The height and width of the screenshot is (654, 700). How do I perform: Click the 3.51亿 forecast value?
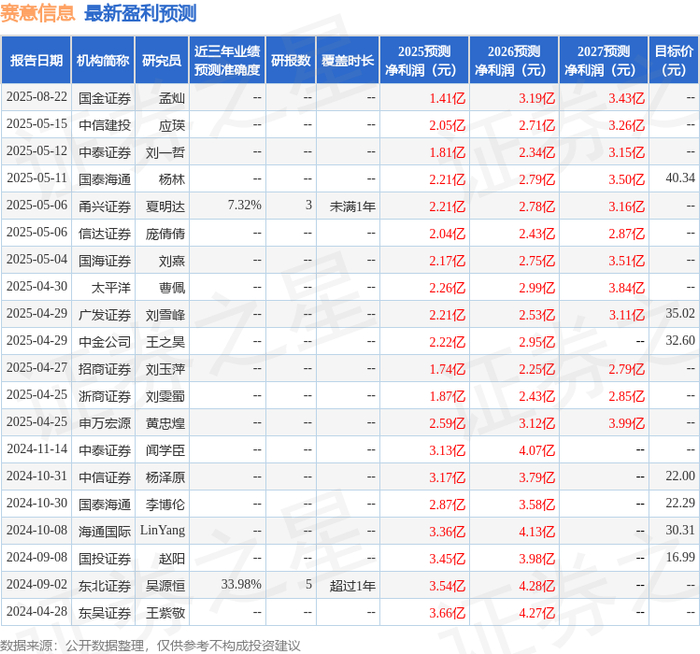click(626, 260)
